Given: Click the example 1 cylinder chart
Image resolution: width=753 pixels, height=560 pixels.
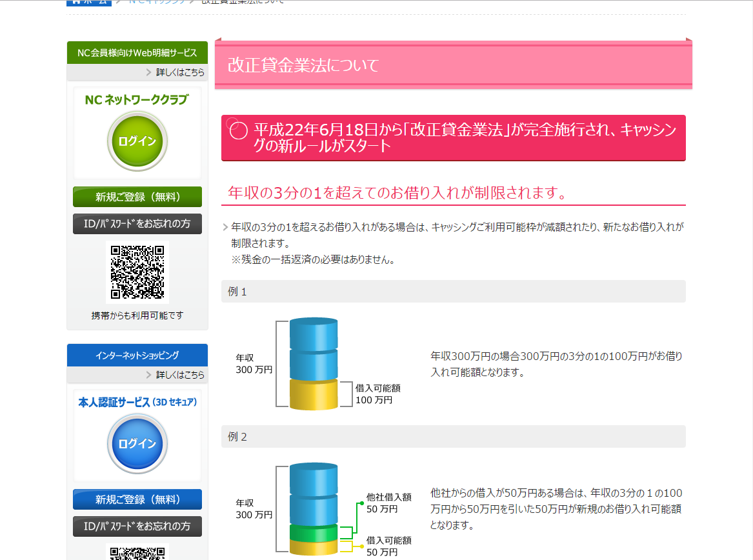Looking at the screenshot, I should (x=314, y=364).
